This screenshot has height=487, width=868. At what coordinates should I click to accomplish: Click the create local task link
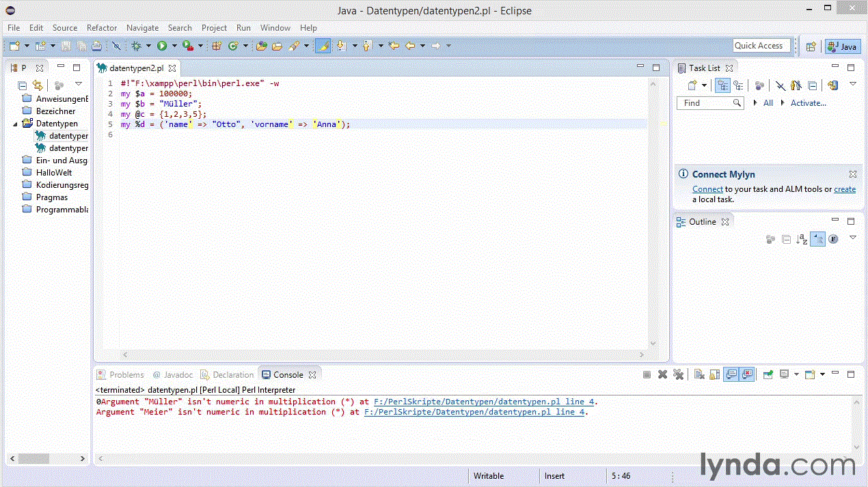pyautogui.click(x=845, y=189)
